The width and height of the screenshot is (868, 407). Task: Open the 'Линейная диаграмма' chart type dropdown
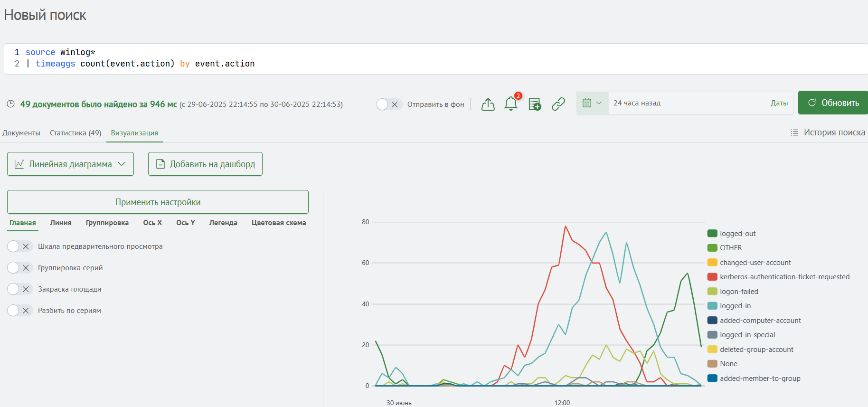70,164
